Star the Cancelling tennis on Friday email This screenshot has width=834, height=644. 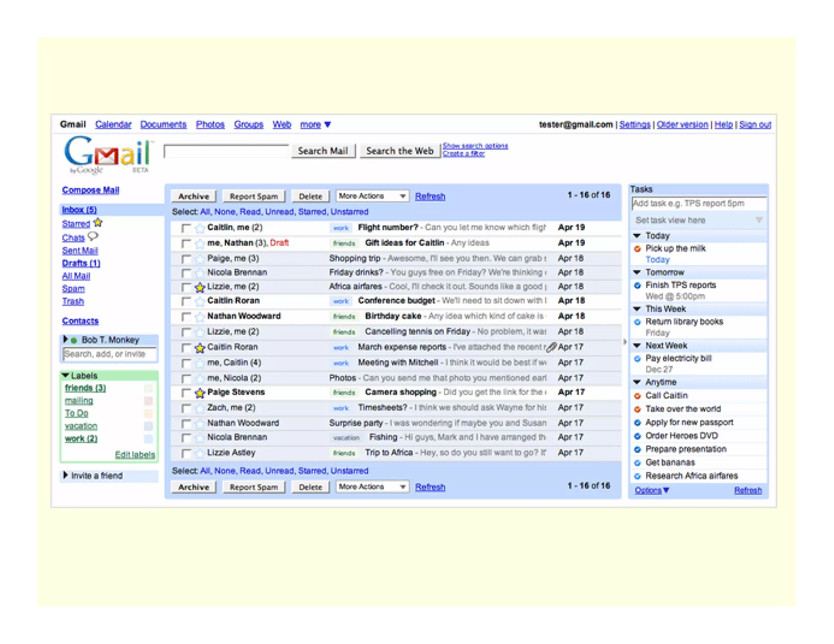coord(200,332)
